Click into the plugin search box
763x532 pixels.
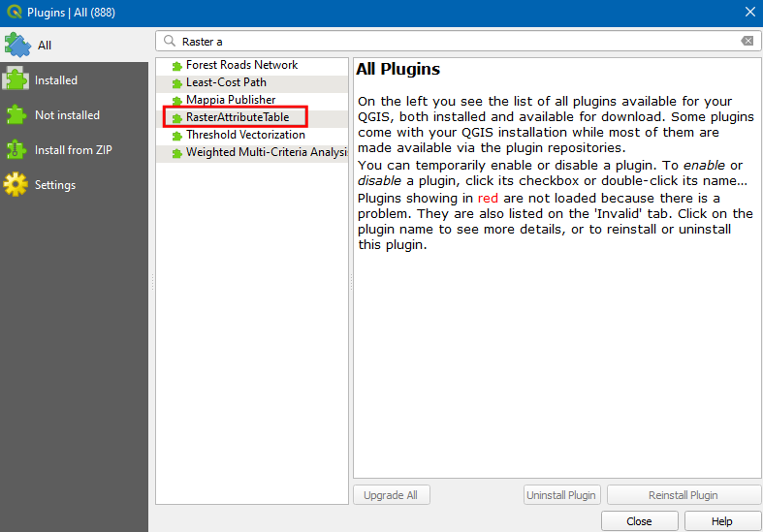[456, 42]
